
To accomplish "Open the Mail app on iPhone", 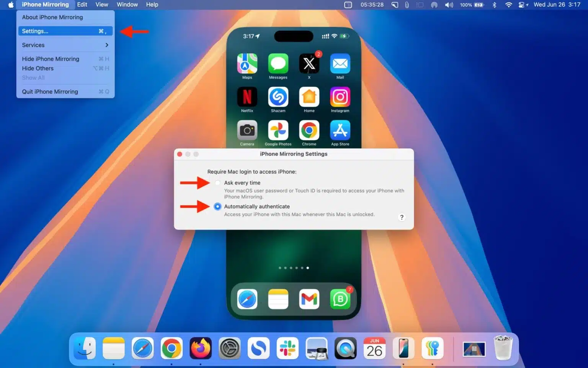I will 340,63.
